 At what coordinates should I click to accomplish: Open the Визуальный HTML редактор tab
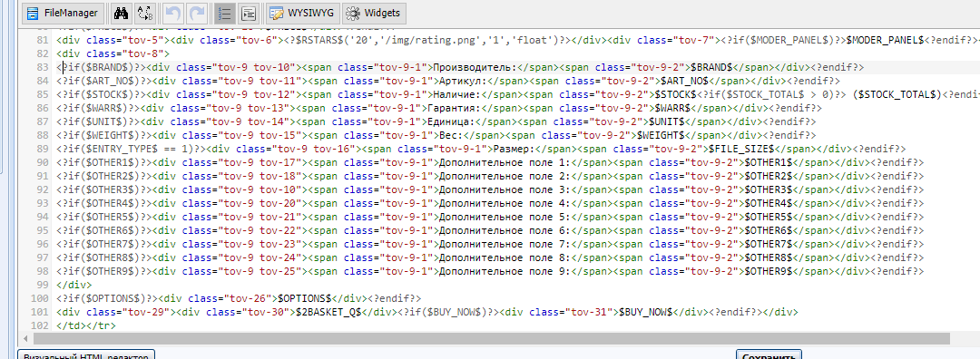86,355
